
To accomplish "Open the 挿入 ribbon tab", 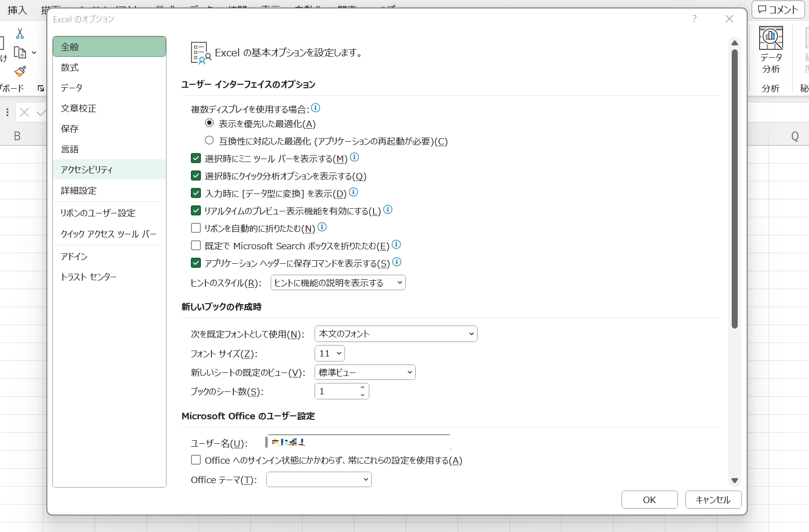I will tap(17, 9).
